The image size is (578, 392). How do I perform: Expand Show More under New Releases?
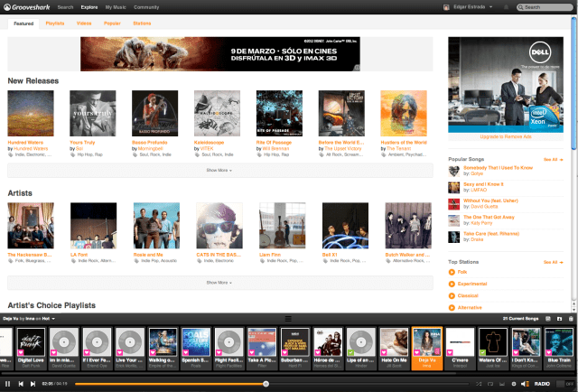[x=219, y=169]
